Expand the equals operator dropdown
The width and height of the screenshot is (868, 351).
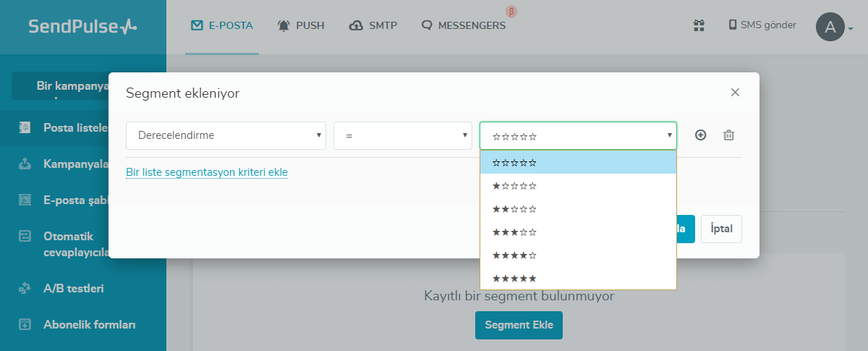(402, 135)
